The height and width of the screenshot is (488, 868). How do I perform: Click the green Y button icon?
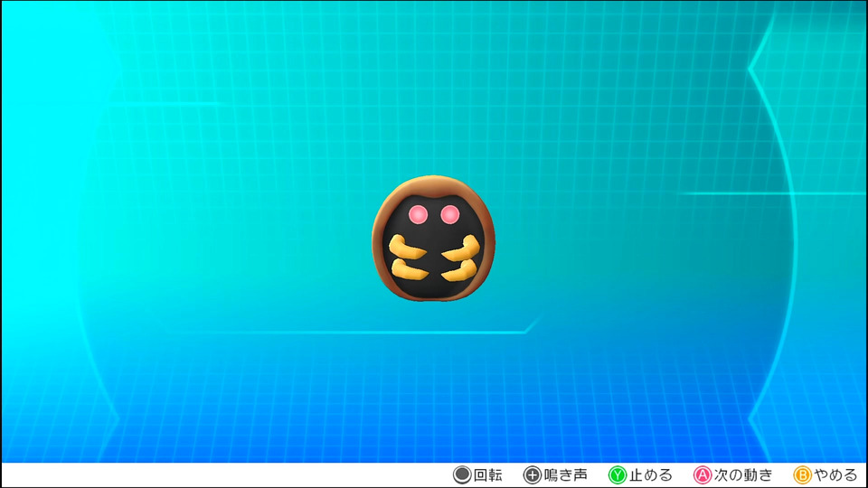coord(618,474)
